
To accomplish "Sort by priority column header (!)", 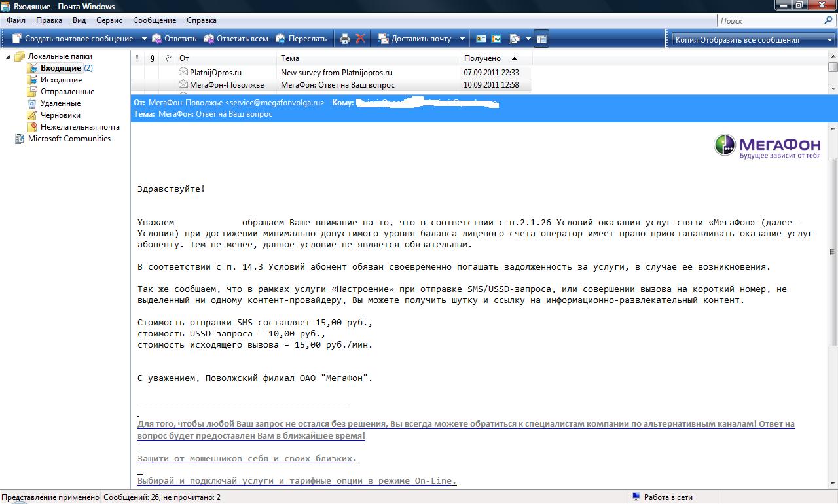I will pyautogui.click(x=137, y=58).
